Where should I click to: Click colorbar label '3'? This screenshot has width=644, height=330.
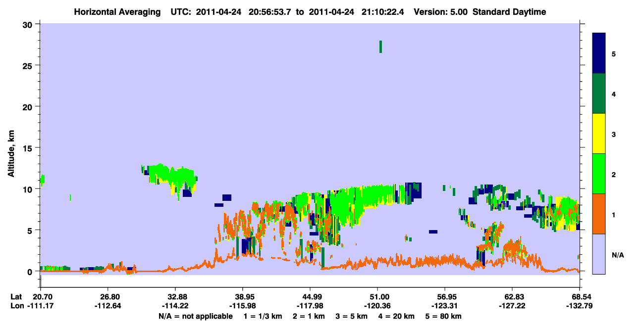pyautogui.click(x=613, y=134)
